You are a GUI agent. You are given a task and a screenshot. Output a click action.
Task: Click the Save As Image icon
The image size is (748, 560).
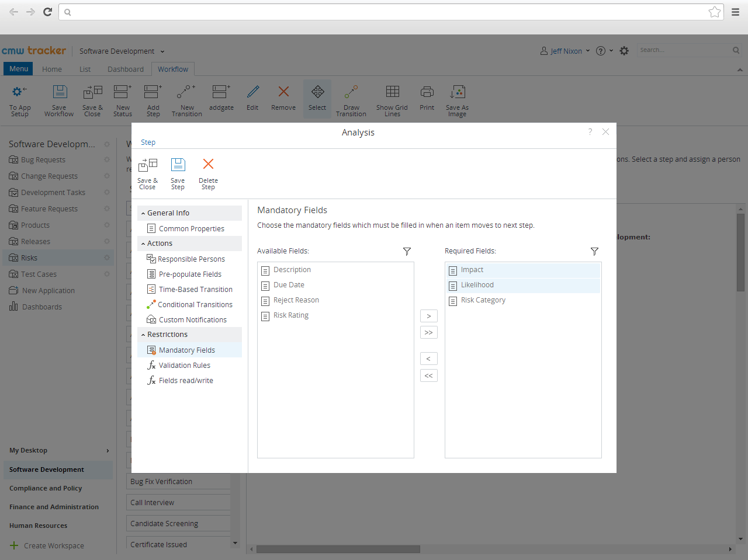457,99
